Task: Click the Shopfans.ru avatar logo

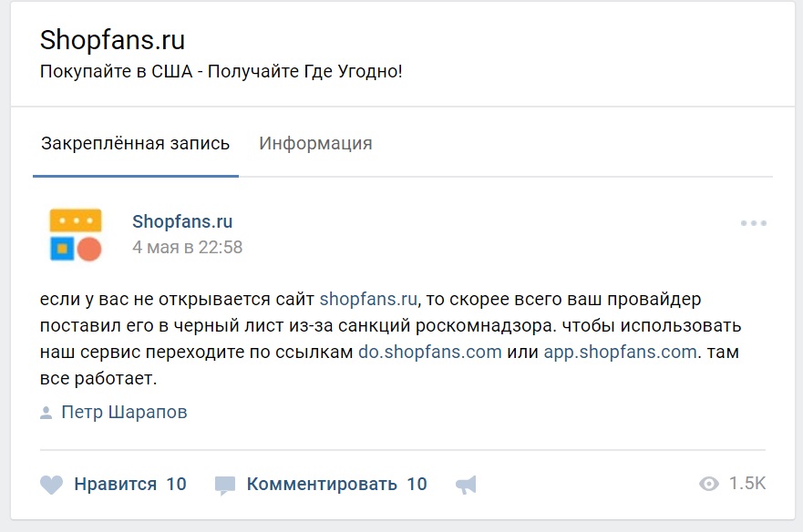Action: click(76, 234)
